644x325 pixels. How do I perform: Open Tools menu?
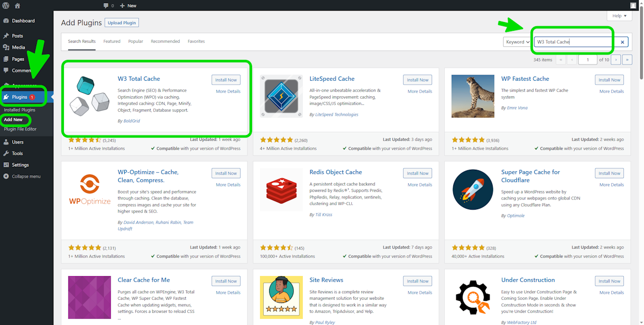pyautogui.click(x=18, y=154)
